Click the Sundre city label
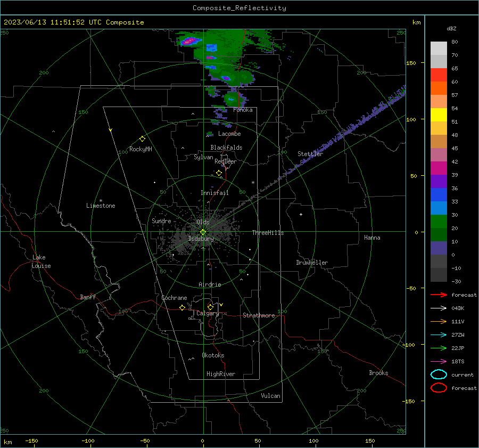 click(x=161, y=221)
